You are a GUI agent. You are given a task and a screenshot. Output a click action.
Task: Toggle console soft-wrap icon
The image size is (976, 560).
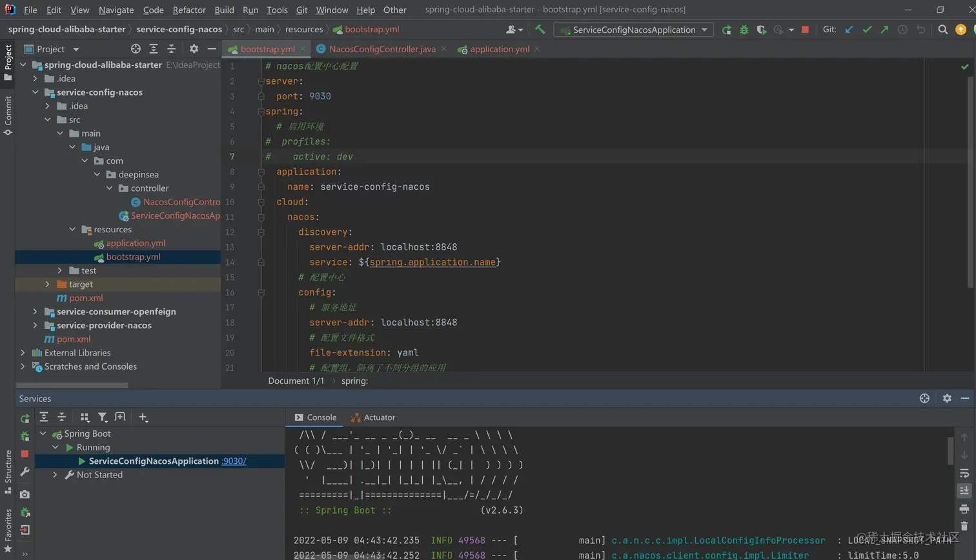point(964,473)
